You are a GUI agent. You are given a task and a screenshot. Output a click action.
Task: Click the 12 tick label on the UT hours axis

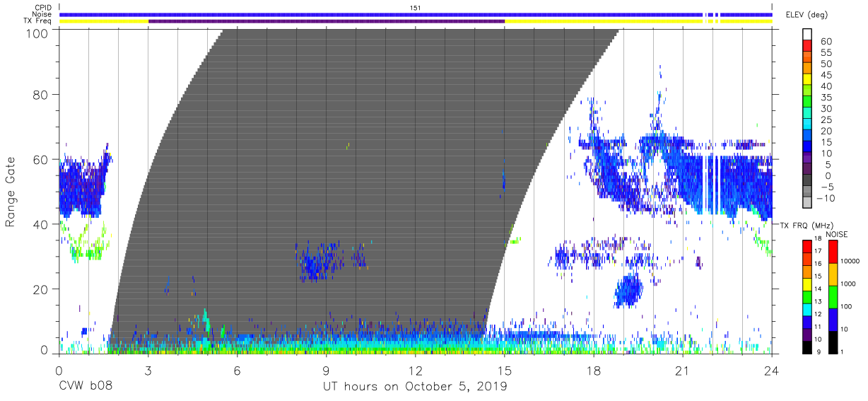coord(416,370)
